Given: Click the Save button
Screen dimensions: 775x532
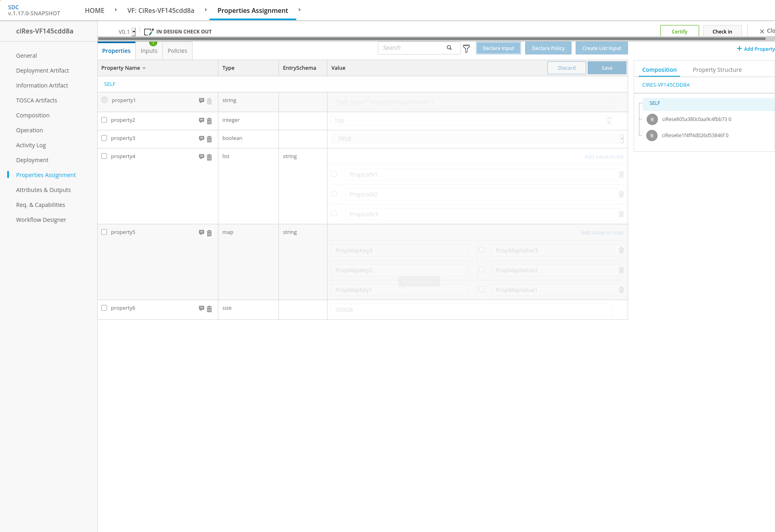Looking at the screenshot, I should point(607,68).
